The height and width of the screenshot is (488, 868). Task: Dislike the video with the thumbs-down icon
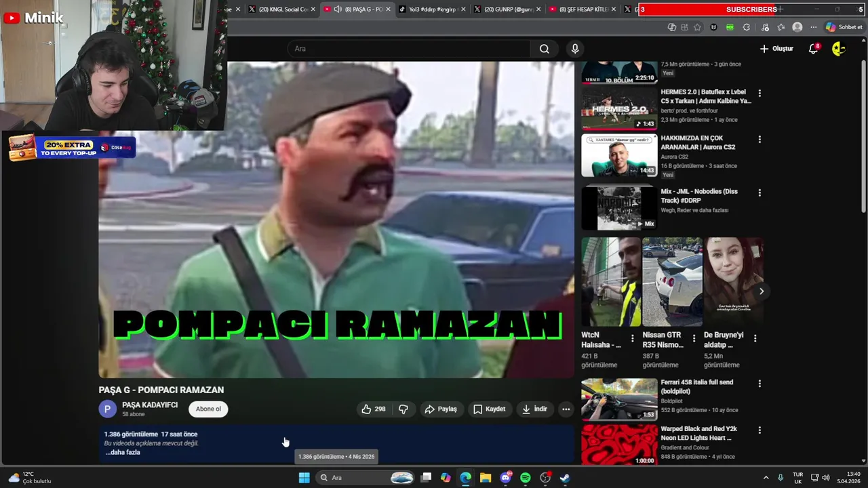pyautogui.click(x=403, y=409)
